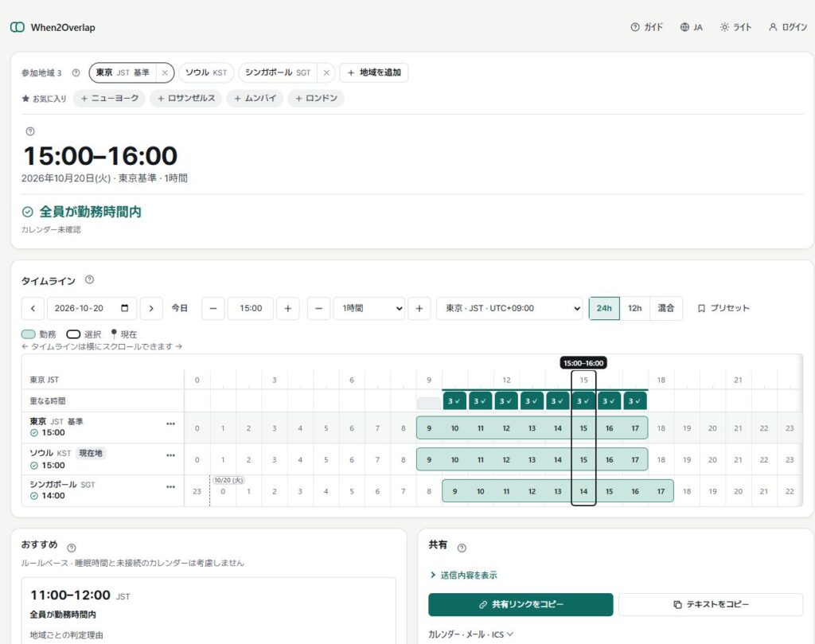The image size is (815, 644).
Task: Expand 送信内容を表示
Action: click(x=463, y=575)
